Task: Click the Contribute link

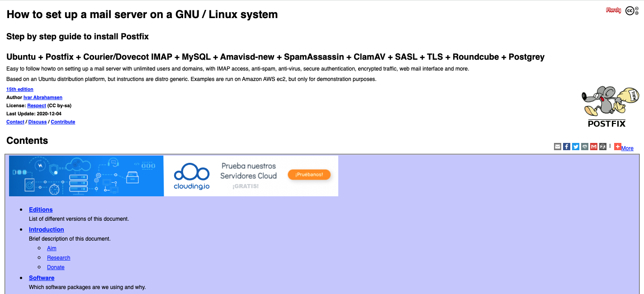Action: point(63,122)
